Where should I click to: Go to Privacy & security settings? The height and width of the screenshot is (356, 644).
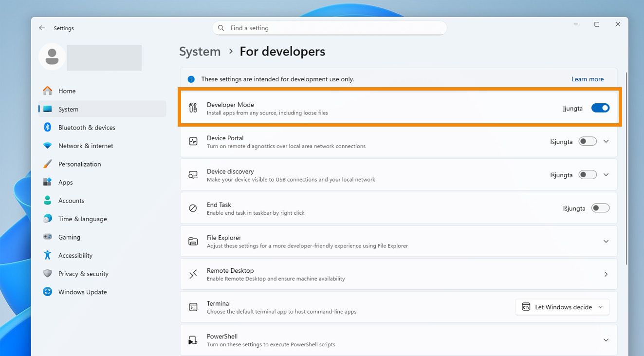[x=83, y=274]
